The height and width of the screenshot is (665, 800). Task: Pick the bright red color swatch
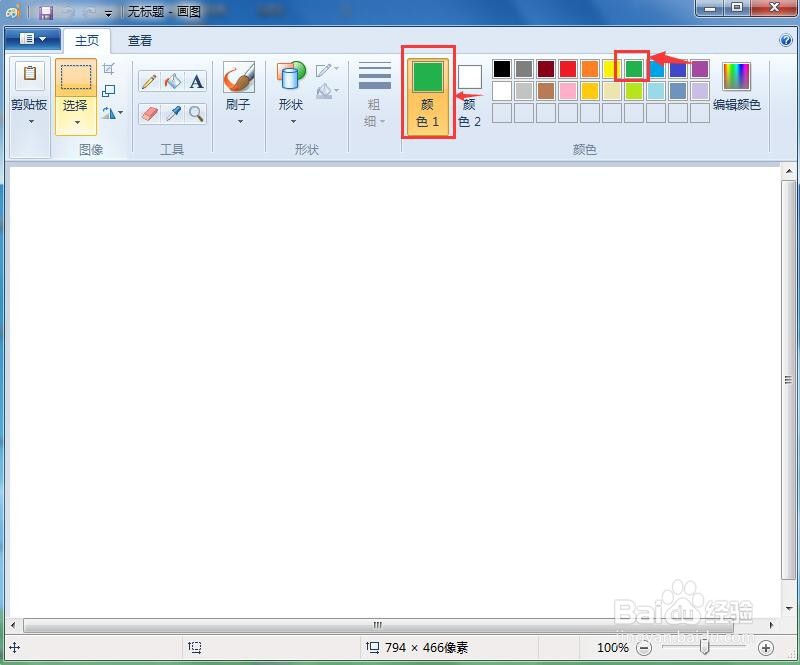(567, 69)
